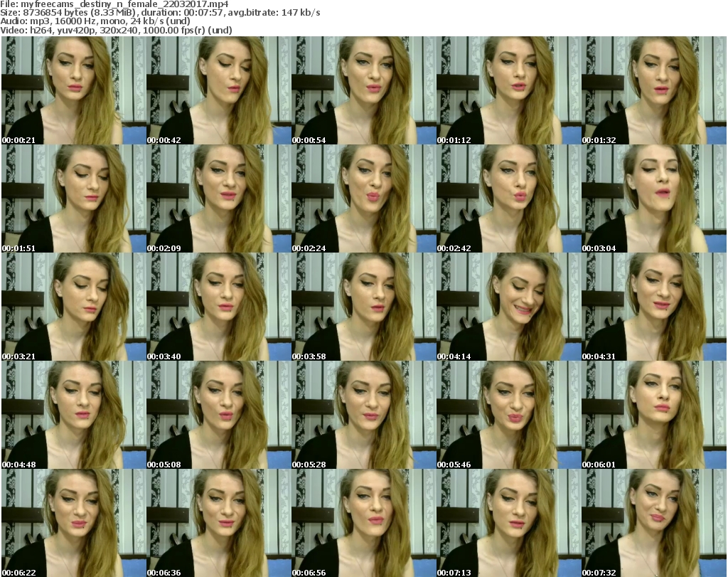Screen dimensions: 728x577
Task: Select the thumbnail at timestamp 00:00:54
Action: coord(363,90)
